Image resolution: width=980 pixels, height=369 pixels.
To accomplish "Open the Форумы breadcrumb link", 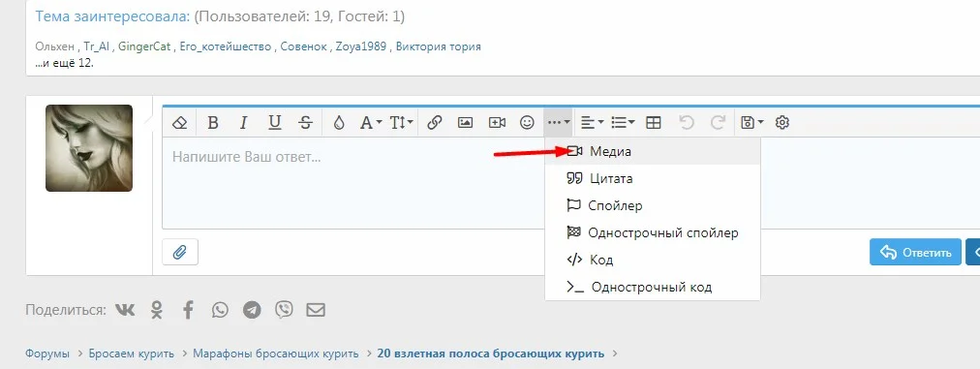I will point(47,354).
